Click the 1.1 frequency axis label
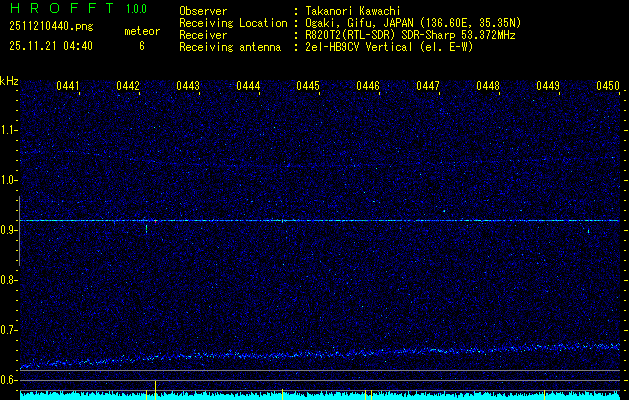The image size is (629, 400). (9, 130)
